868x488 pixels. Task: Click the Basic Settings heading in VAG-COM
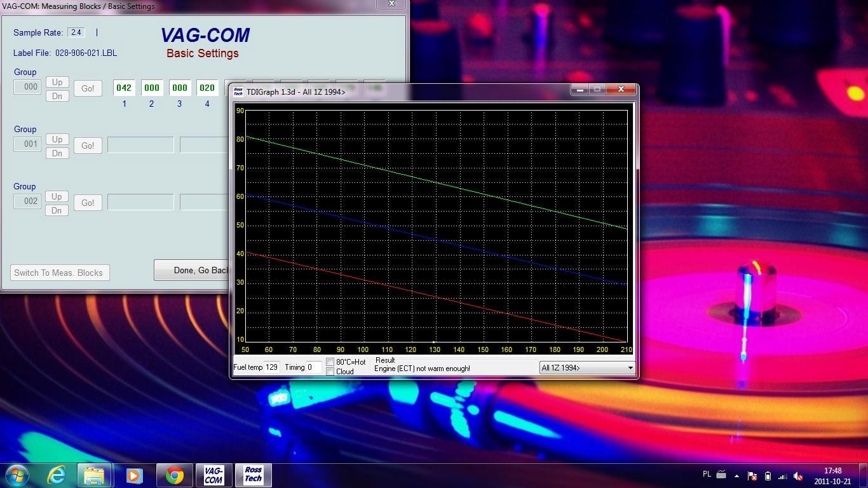pyautogui.click(x=203, y=53)
